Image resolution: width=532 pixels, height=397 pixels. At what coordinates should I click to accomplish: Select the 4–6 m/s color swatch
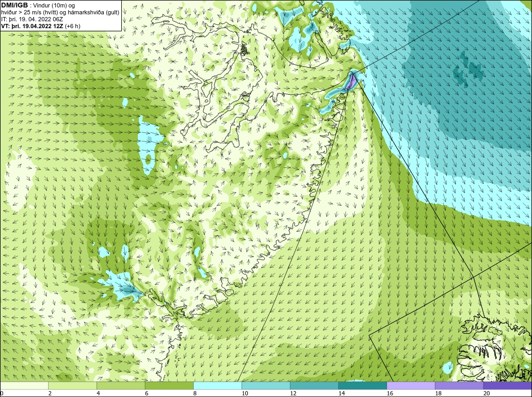121,385
